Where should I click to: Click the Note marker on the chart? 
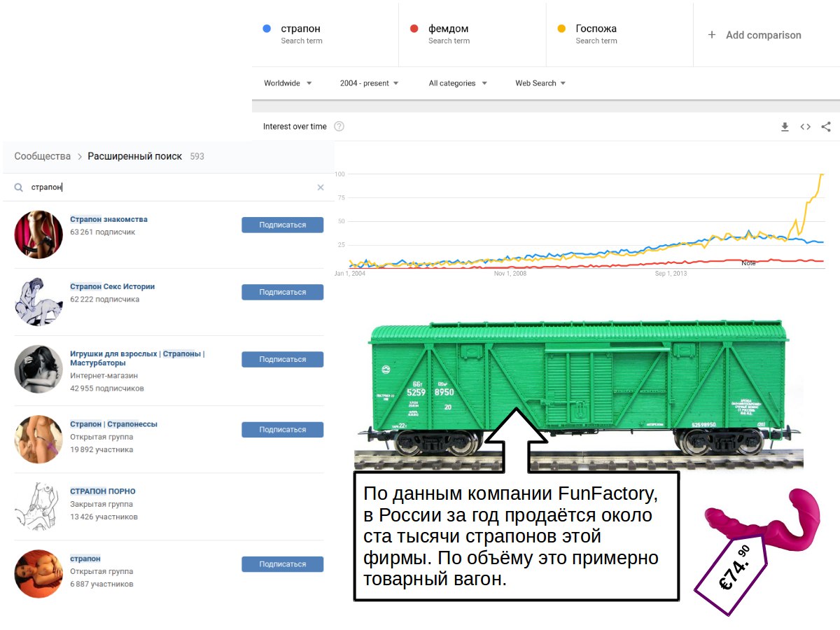748,263
